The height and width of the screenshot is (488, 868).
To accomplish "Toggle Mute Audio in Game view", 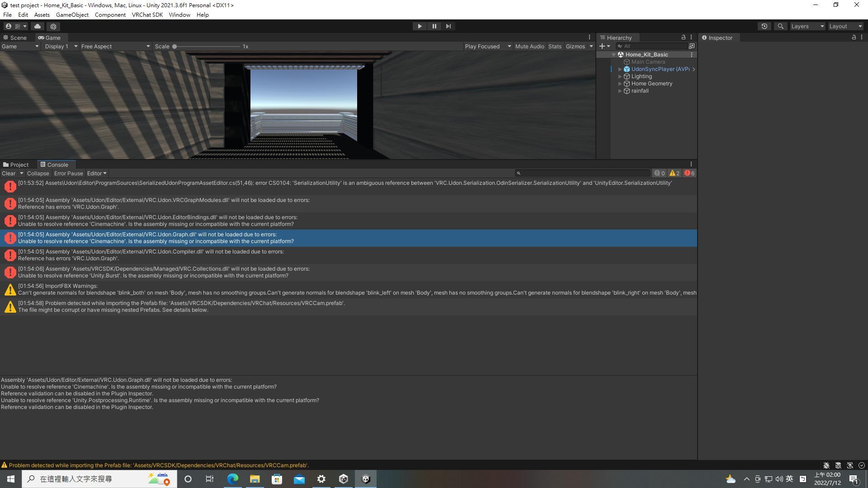I will coord(529,46).
